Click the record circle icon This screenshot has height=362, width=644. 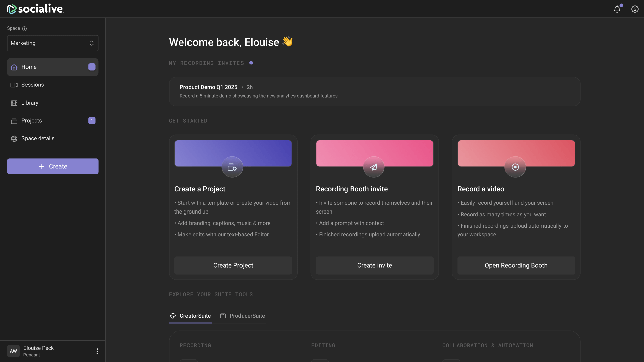515,167
